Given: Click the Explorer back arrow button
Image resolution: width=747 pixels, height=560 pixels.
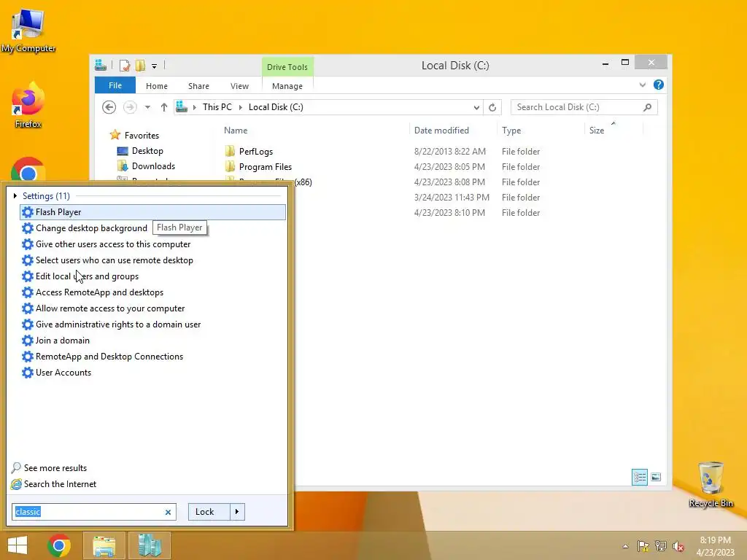Looking at the screenshot, I should click(109, 107).
